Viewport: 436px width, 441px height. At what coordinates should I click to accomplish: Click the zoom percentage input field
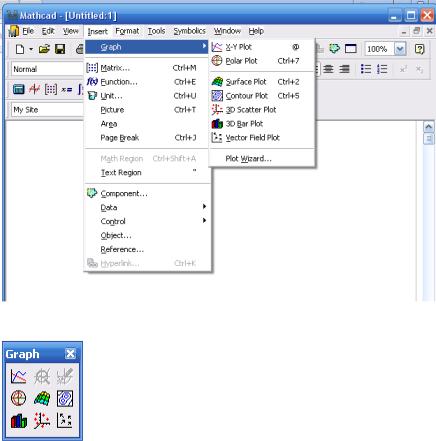380,49
